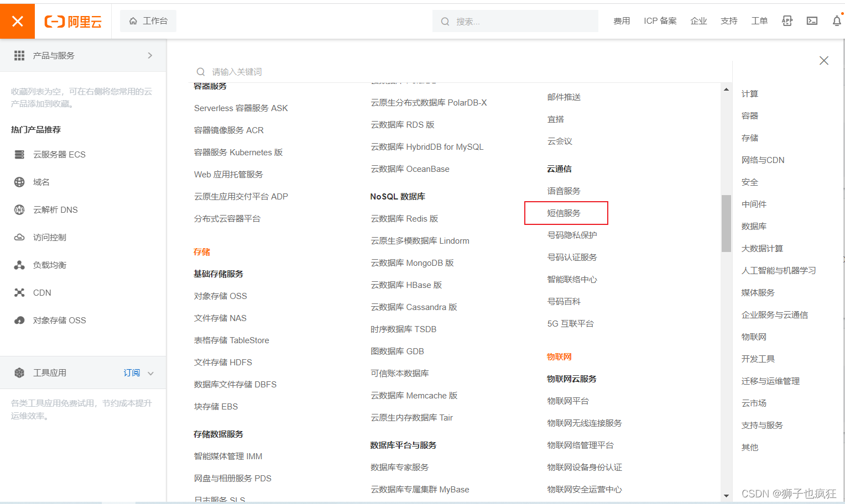Open Serverless 容器服务 ASK
The height and width of the screenshot is (504, 845).
(241, 108)
